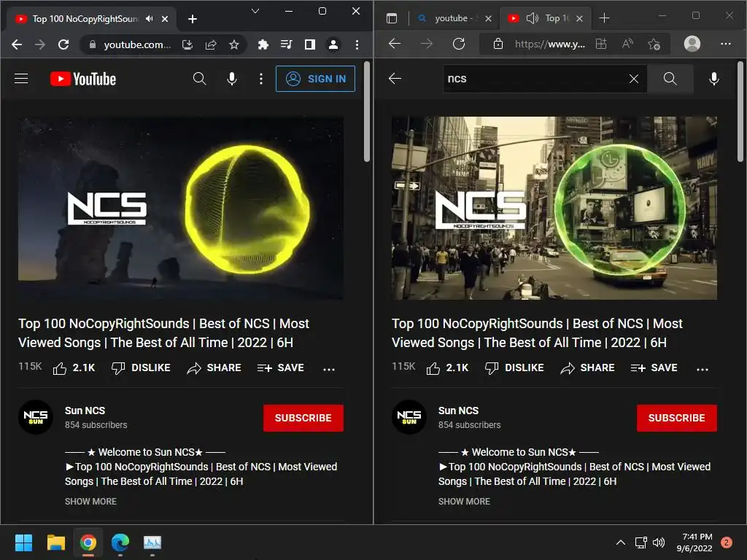Screen dimensions: 747x560
Task: Click Edge address bar https://www.y...
Action: pos(550,44)
